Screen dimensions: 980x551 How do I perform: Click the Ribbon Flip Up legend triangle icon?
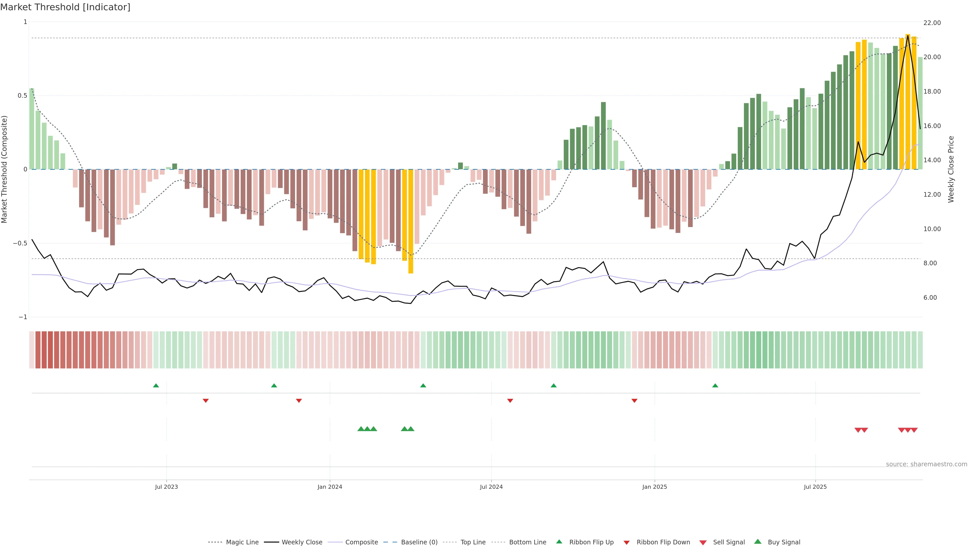pyautogui.click(x=559, y=542)
